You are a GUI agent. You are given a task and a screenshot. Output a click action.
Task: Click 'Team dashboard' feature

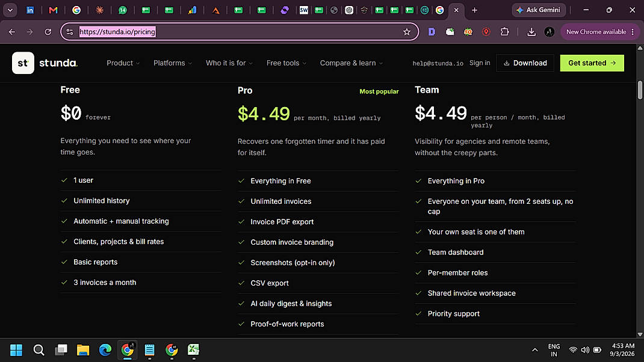tap(495, 253)
